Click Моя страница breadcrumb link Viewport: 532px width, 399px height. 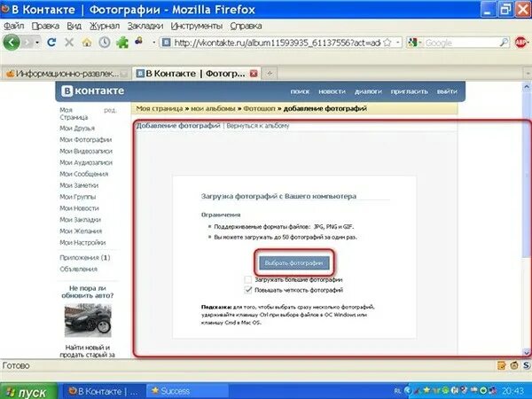tap(160, 108)
